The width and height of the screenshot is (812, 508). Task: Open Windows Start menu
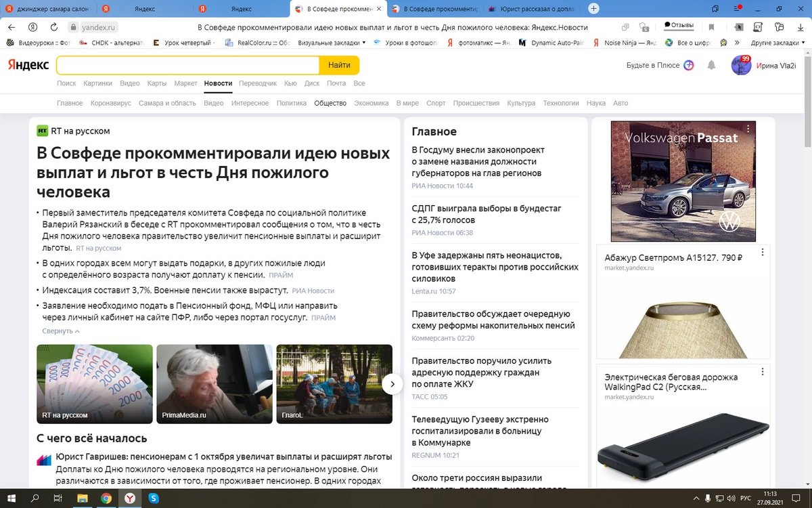point(12,498)
